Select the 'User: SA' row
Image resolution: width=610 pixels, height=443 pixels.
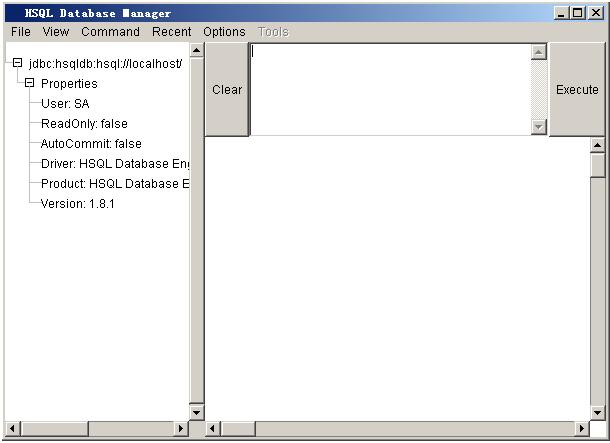click(65, 103)
